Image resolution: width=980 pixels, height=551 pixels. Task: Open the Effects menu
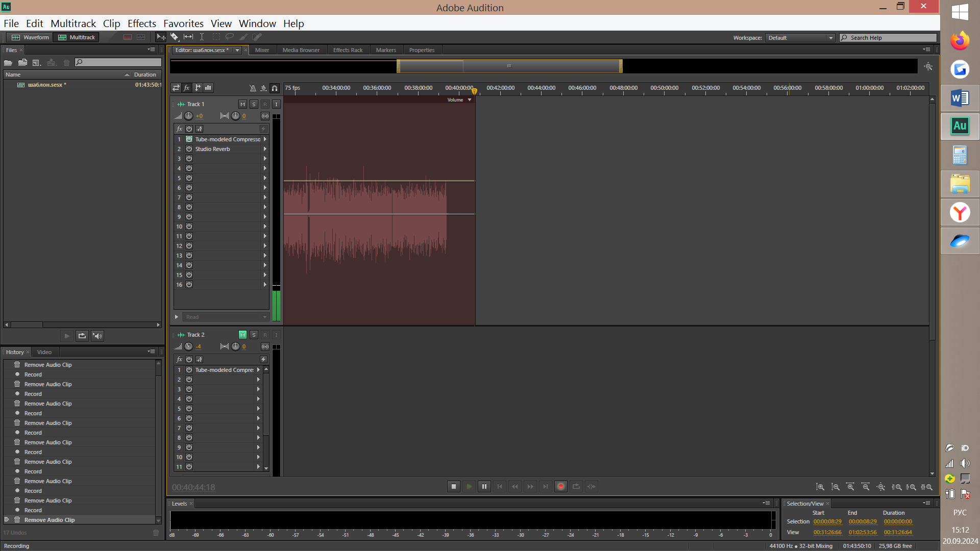(142, 23)
